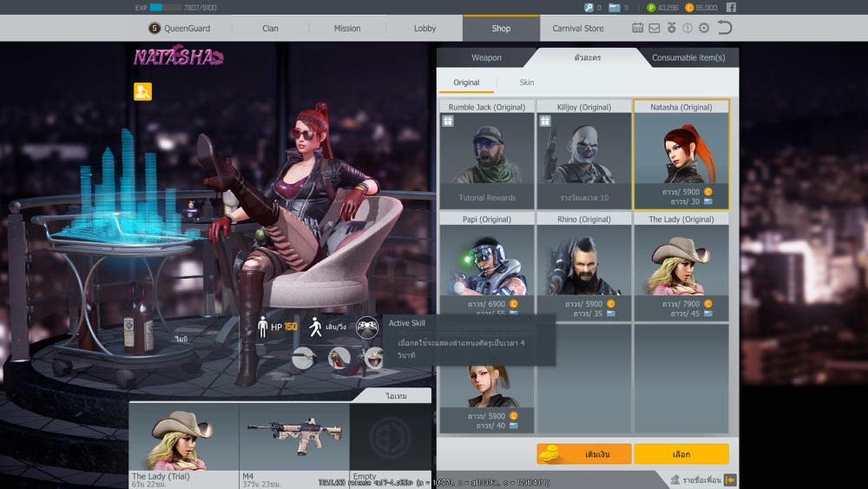Click the Facebook icon
868x489 pixels.
pyautogui.click(x=732, y=7)
